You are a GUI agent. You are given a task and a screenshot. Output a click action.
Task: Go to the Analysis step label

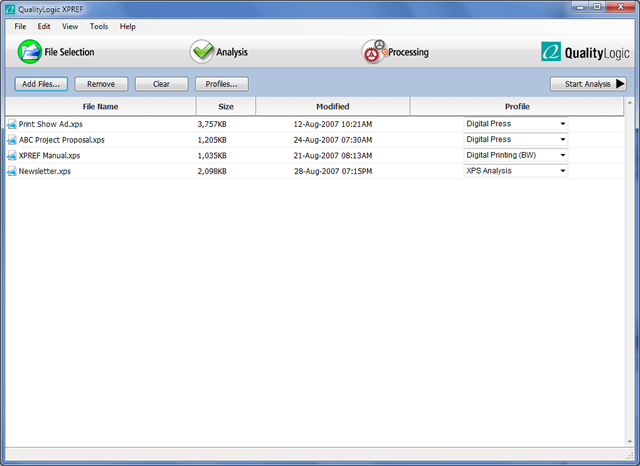point(232,52)
